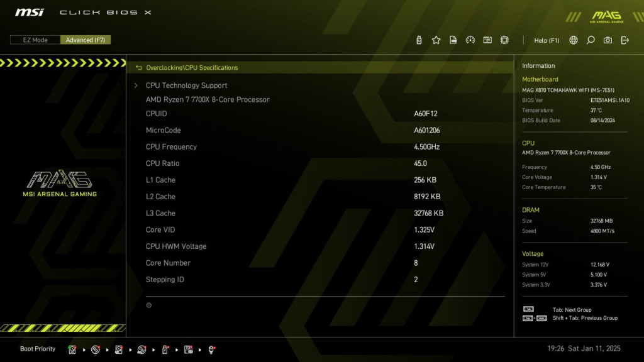Screen dimensions: 644x362
Task: Open Hardware Monitor gauge icon
Action: point(470,40)
